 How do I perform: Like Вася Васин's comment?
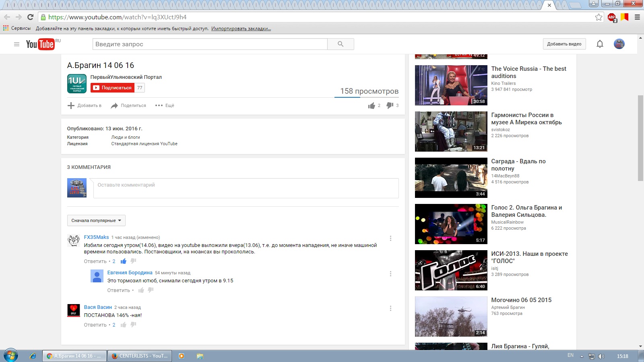point(124,325)
